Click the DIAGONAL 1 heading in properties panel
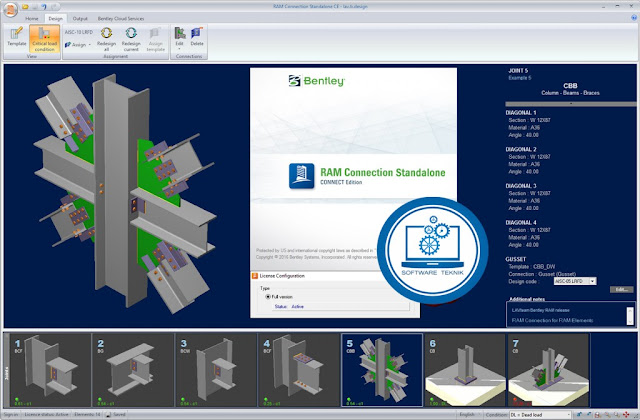 tap(521, 113)
